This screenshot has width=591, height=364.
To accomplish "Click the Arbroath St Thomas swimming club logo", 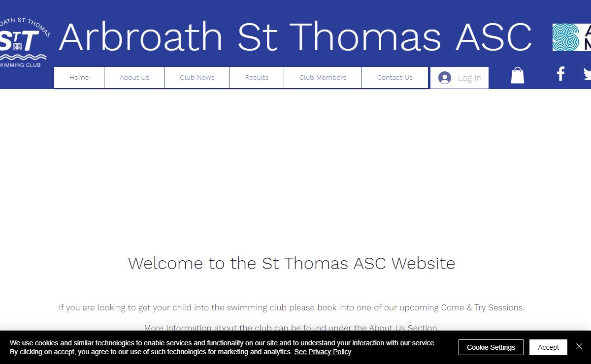I will (25, 43).
